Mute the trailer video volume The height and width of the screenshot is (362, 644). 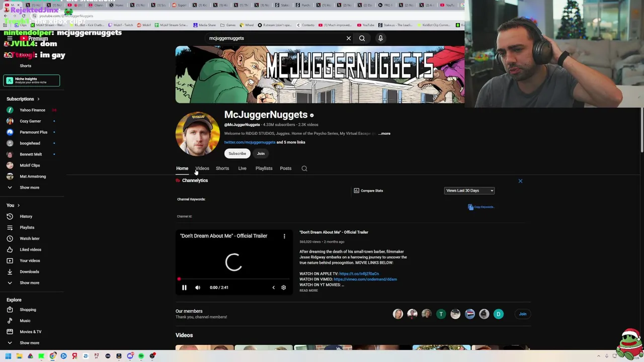coord(198,288)
